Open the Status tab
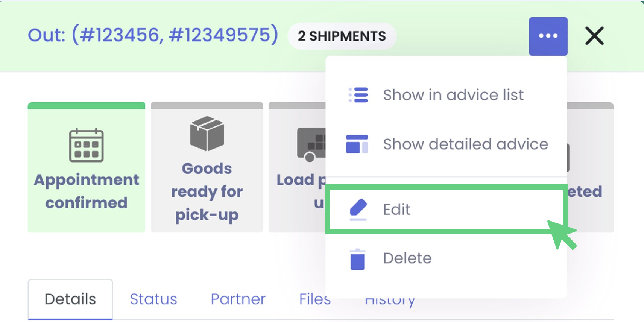The image size is (644, 322). pos(153,299)
